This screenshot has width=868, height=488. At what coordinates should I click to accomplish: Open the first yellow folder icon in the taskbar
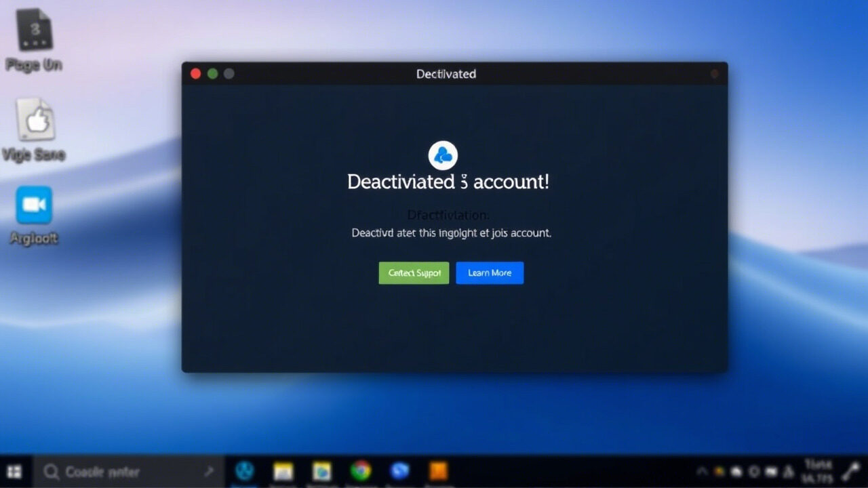pyautogui.click(x=283, y=471)
